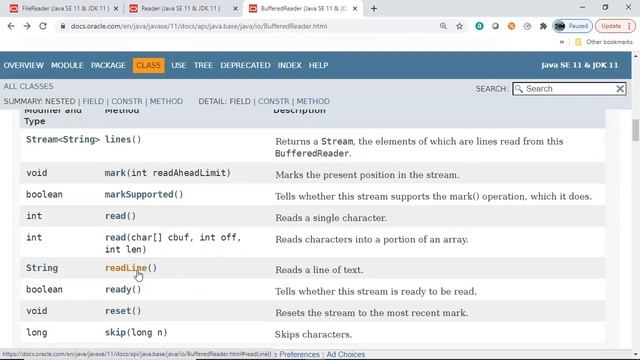The image size is (640, 360).
Task: Click the highlighted CLASS nav item
Action: point(149,65)
